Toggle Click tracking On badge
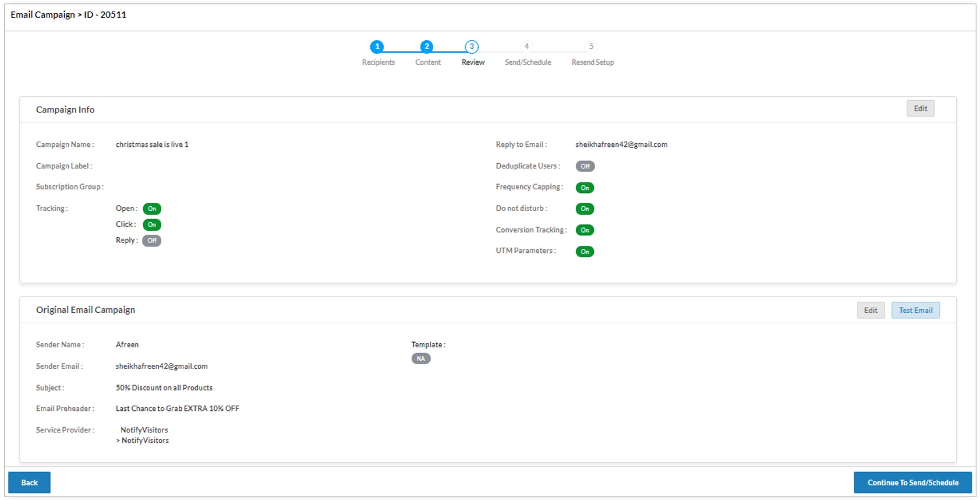The width and height of the screenshot is (980, 500). [x=152, y=224]
